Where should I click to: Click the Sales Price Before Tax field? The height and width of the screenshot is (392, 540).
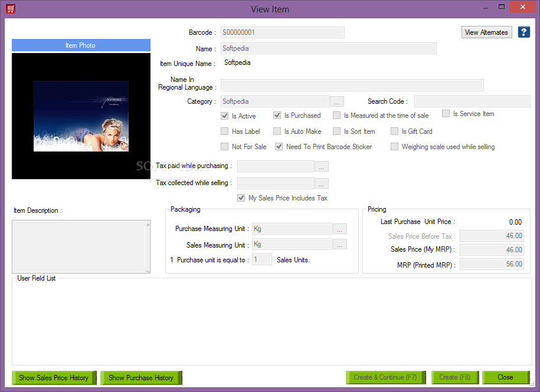pos(492,236)
